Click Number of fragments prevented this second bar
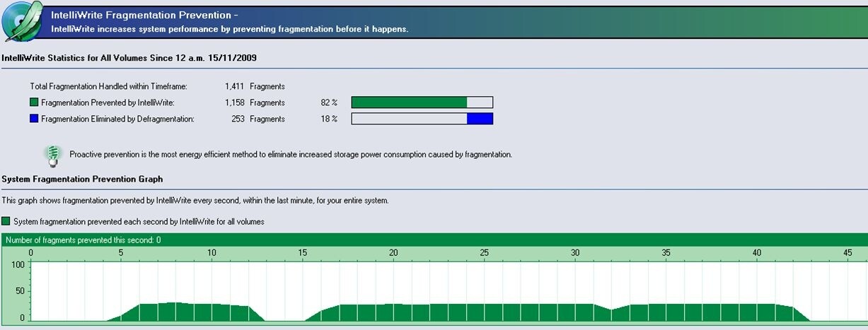The image size is (868, 330). [x=434, y=240]
